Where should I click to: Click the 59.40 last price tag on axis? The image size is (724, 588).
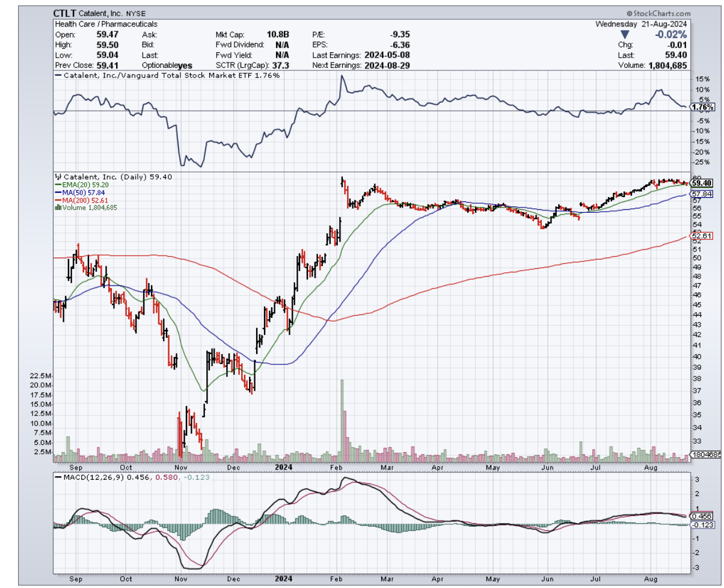[x=702, y=183]
